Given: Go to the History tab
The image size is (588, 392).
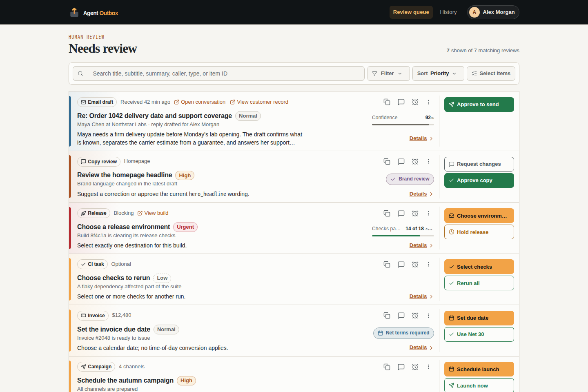Looking at the screenshot, I should pos(448,12).
